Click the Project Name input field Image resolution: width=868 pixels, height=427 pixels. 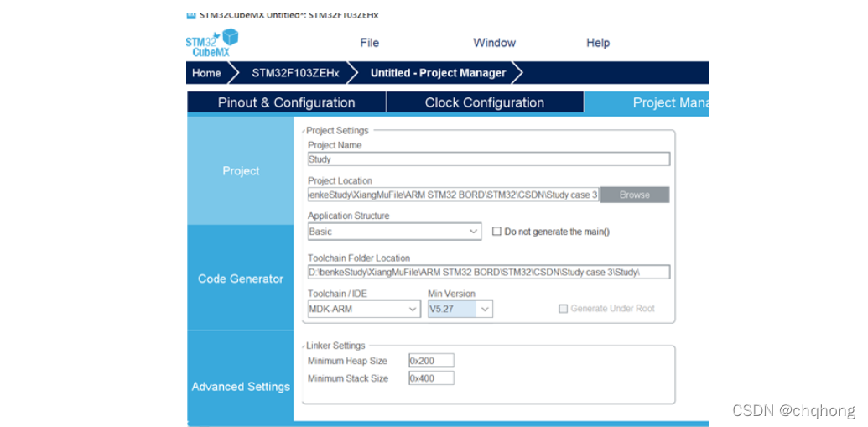point(489,159)
